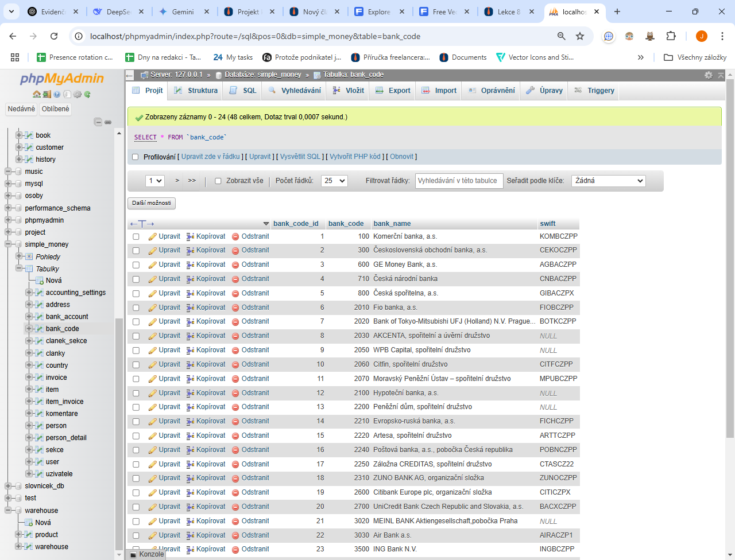Open the Chrome extensions puzzle icon

pos(671,36)
